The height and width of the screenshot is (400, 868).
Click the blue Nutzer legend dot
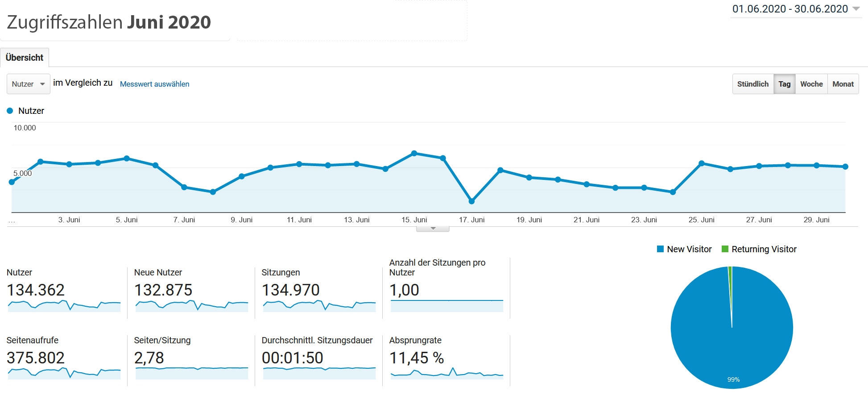click(x=10, y=111)
